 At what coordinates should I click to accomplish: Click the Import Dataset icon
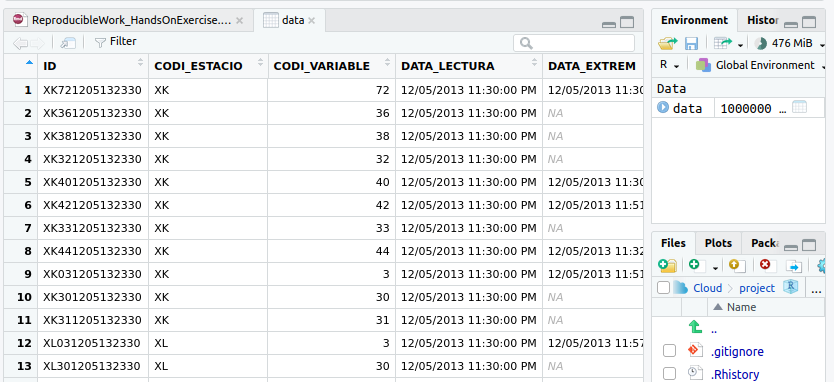[722, 43]
